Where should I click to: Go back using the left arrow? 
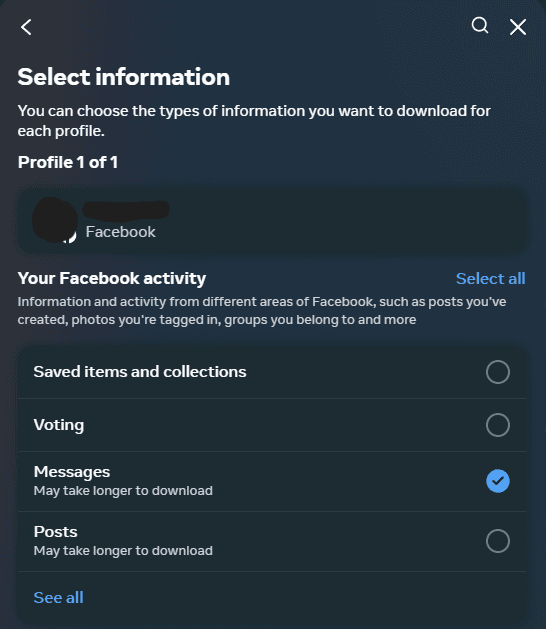click(x=26, y=27)
